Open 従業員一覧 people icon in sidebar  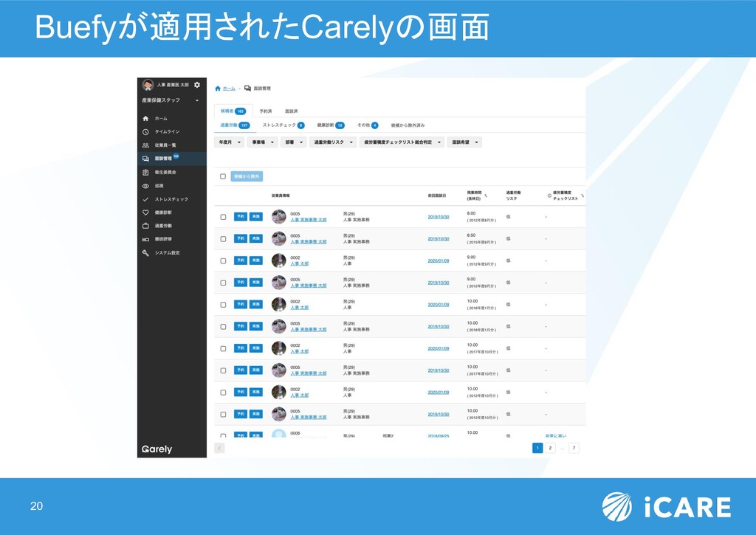(145, 145)
